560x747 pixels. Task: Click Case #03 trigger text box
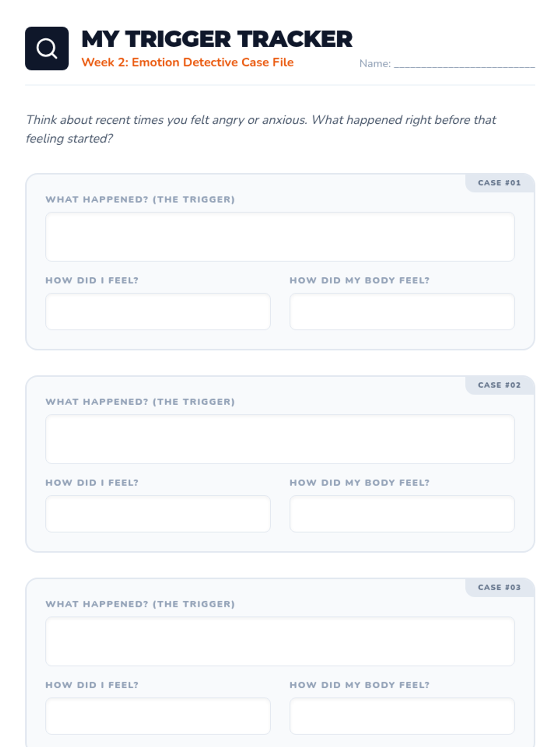tap(280, 641)
